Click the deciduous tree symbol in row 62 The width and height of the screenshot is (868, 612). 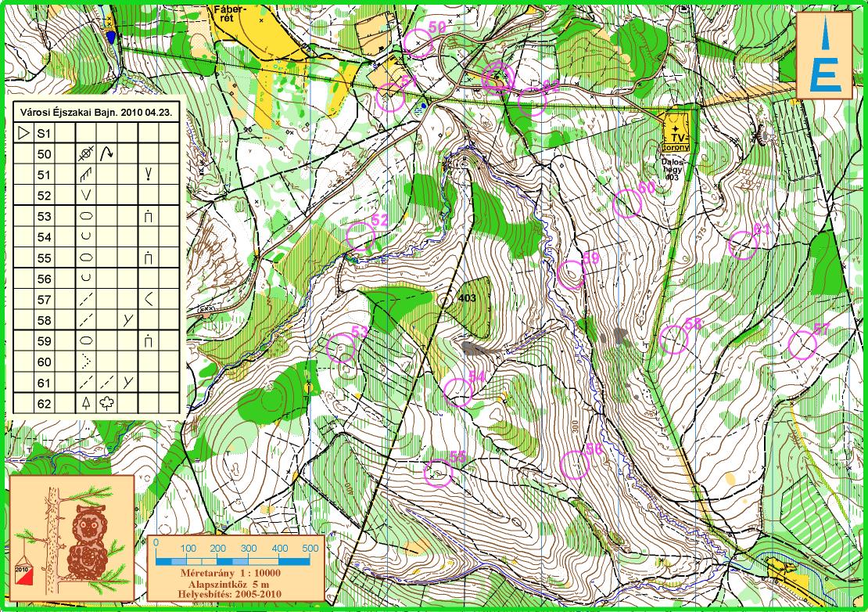[107, 403]
